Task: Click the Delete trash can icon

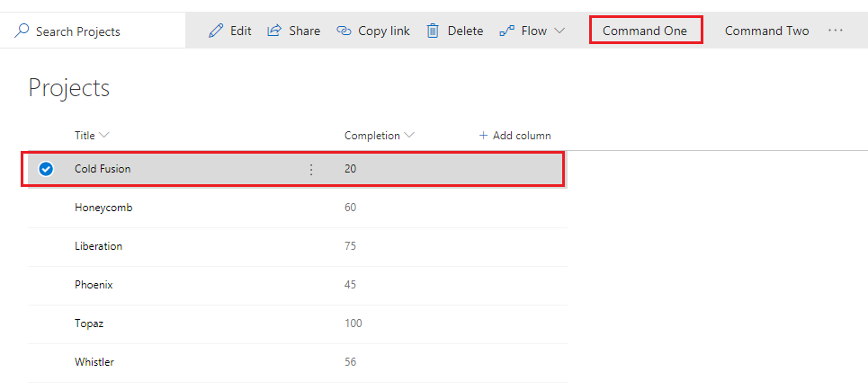Action: tap(433, 31)
